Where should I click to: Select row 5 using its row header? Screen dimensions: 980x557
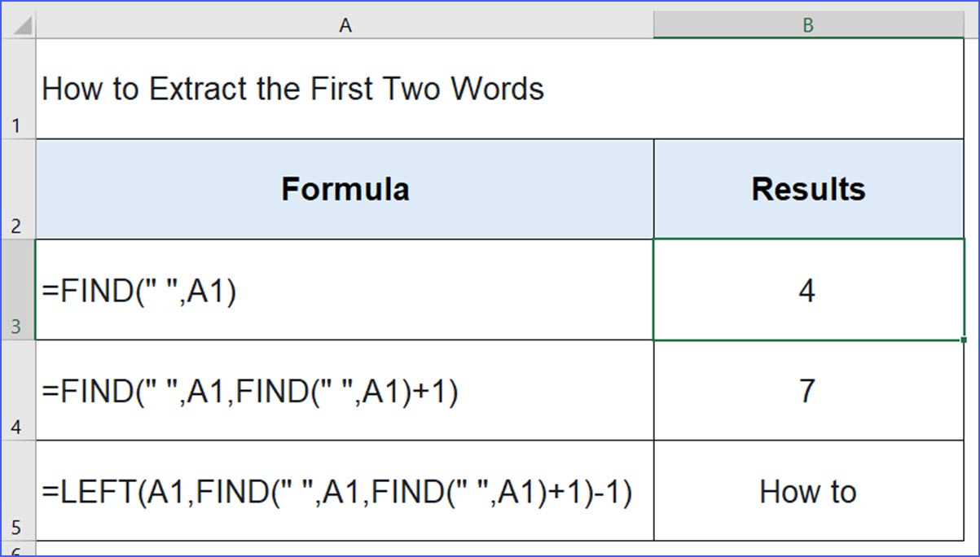pyautogui.click(x=18, y=492)
